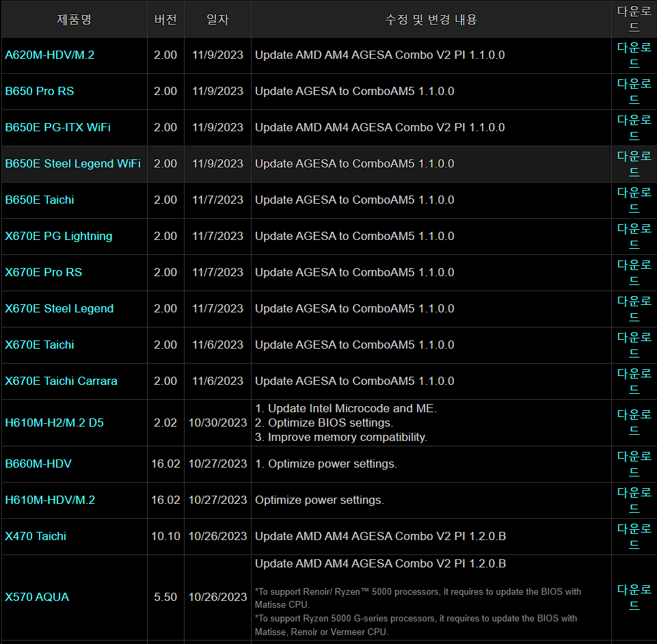Select 'Optimize BIOS settings' text
The height and width of the screenshot is (644, 657).
click(324, 422)
